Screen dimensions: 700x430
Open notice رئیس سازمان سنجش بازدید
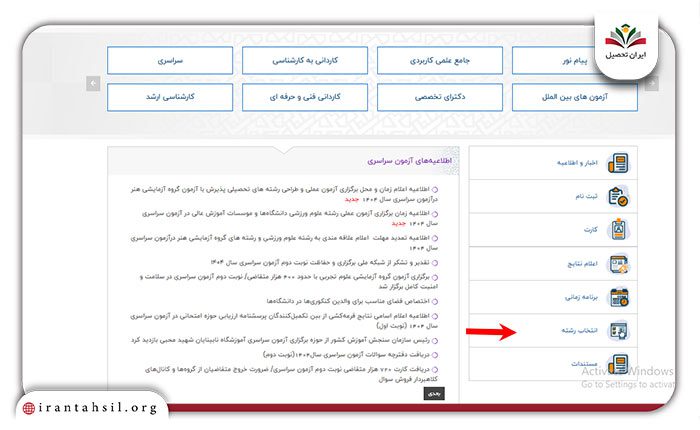pos(280,340)
